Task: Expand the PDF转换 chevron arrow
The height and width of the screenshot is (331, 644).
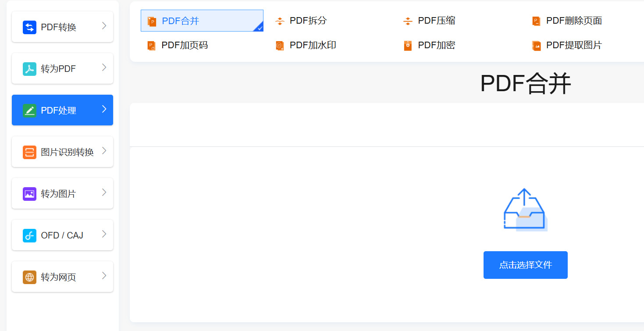Action: point(104,26)
